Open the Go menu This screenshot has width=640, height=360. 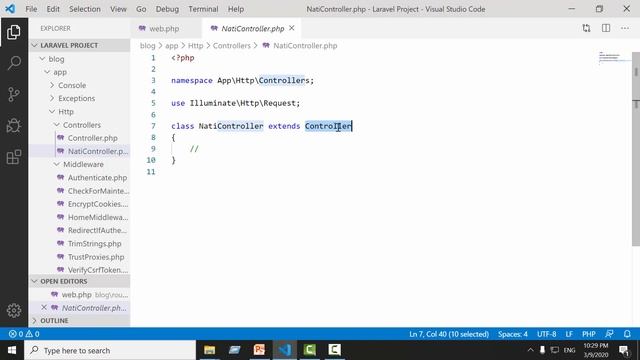(x=141, y=9)
